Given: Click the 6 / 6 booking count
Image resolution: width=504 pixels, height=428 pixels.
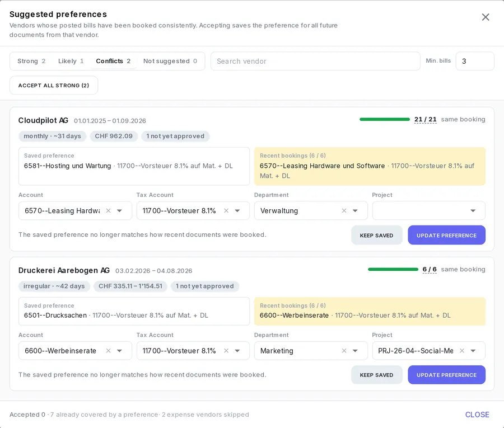Looking at the screenshot, I should coord(430,269).
